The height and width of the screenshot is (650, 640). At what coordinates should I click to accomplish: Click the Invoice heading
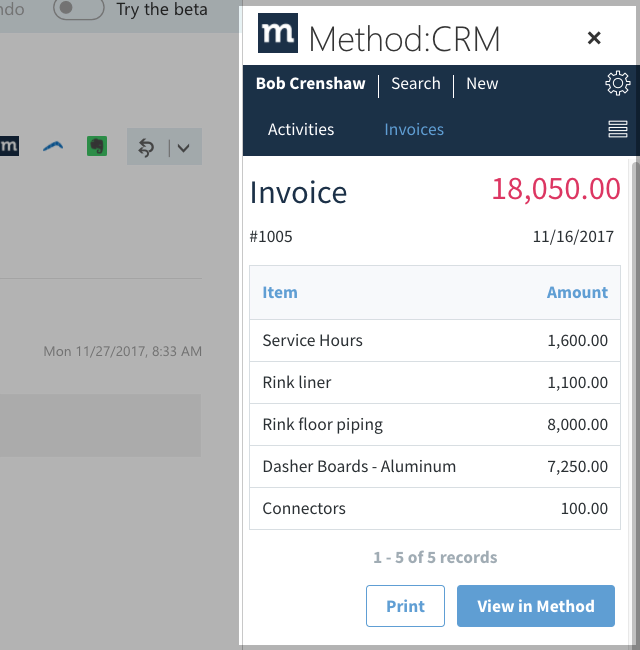[298, 193]
